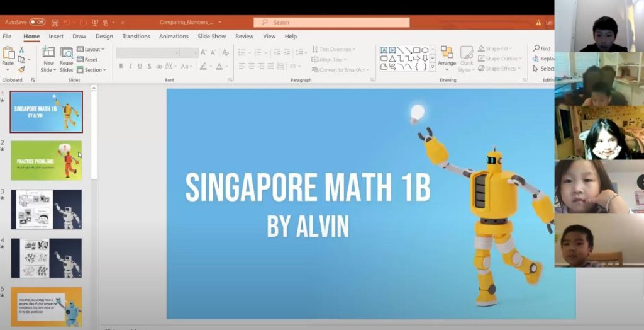
Task: Click the font name combo box
Action: coord(148,53)
